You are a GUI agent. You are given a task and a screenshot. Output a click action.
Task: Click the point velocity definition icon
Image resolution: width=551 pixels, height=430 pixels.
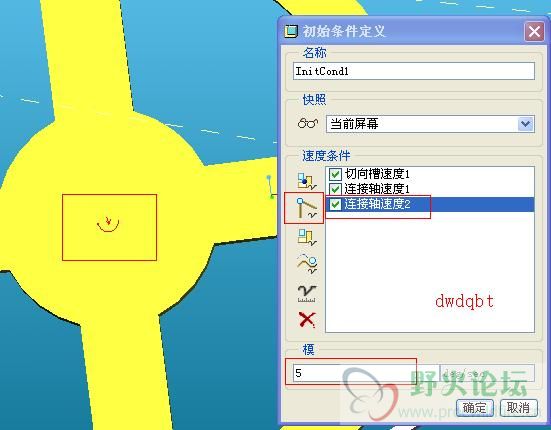307,181
